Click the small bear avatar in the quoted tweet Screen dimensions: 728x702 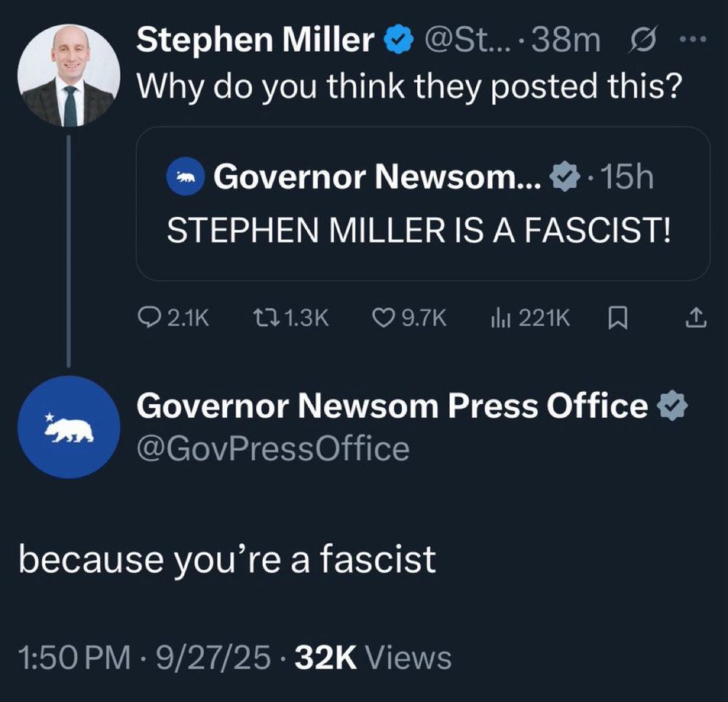tap(184, 177)
